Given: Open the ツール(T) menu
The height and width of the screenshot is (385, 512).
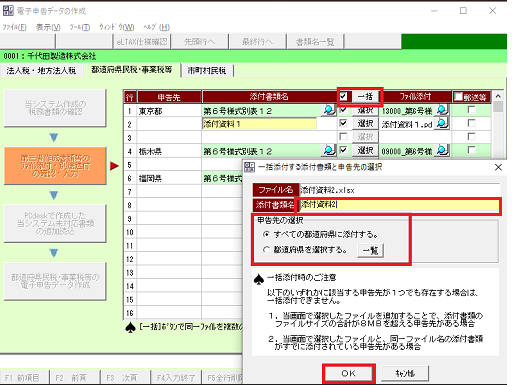Looking at the screenshot, I should (x=80, y=27).
